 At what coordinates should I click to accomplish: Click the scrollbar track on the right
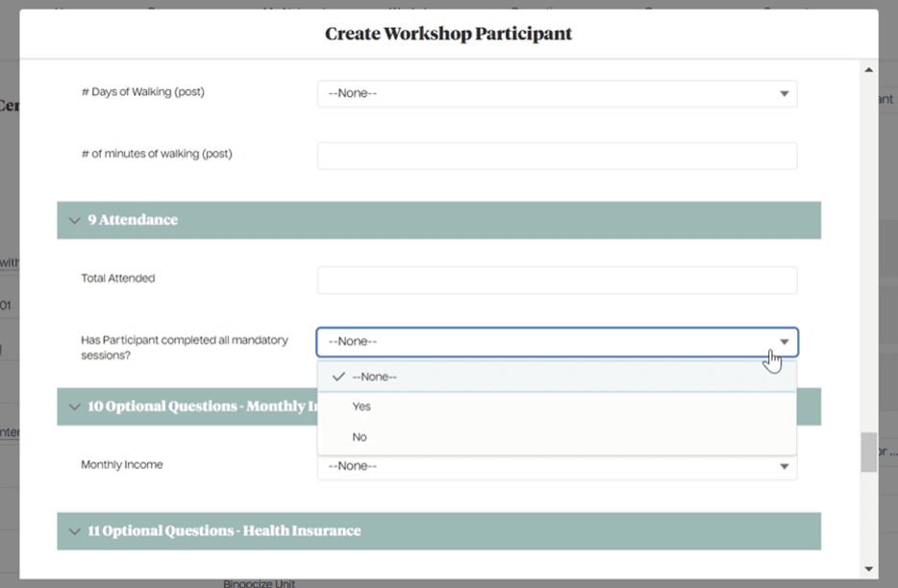tap(868, 288)
